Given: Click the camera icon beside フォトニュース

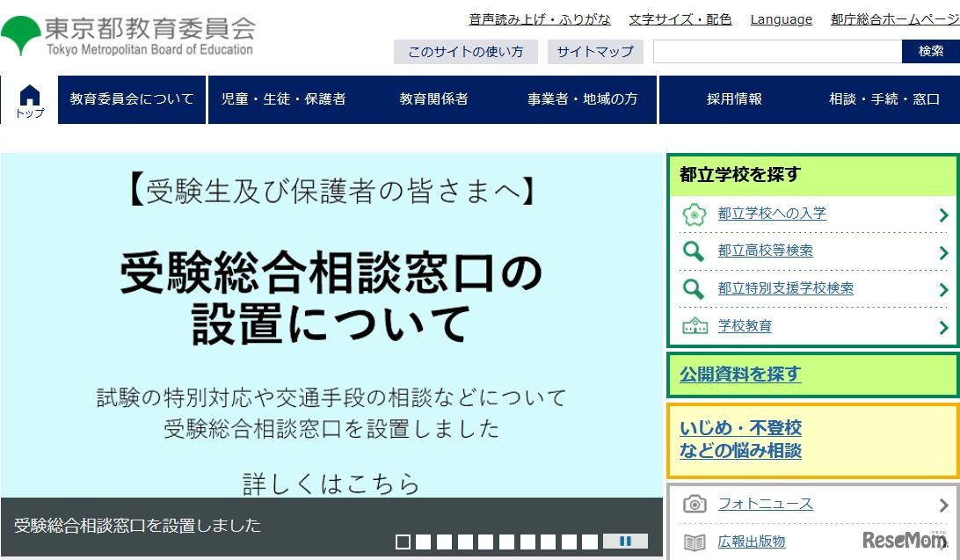Looking at the screenshot, I should pos(695,504).
